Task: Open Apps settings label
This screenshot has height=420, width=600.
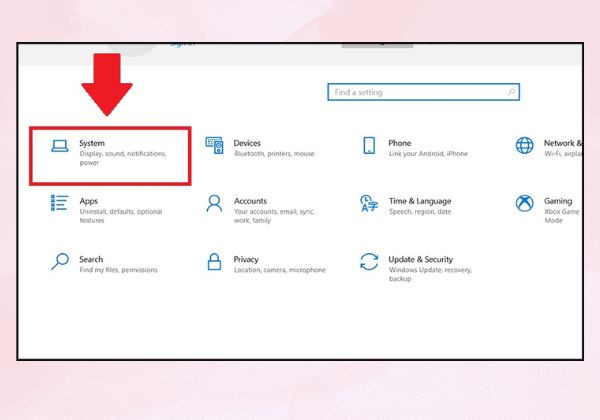Action: pyautogui.click(x=89, y=201)
